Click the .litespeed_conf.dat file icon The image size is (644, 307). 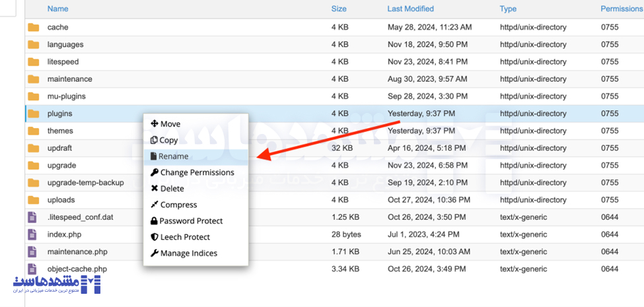click(x=32, y=217)
